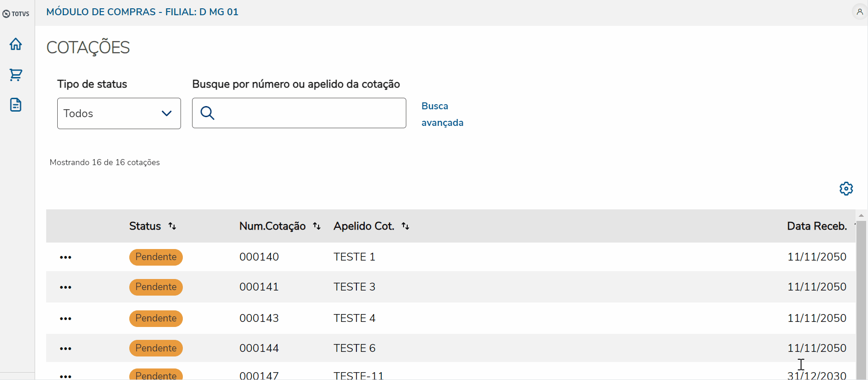
Task: Expand the Tipo de status dropdown
Action: [119, 113]
